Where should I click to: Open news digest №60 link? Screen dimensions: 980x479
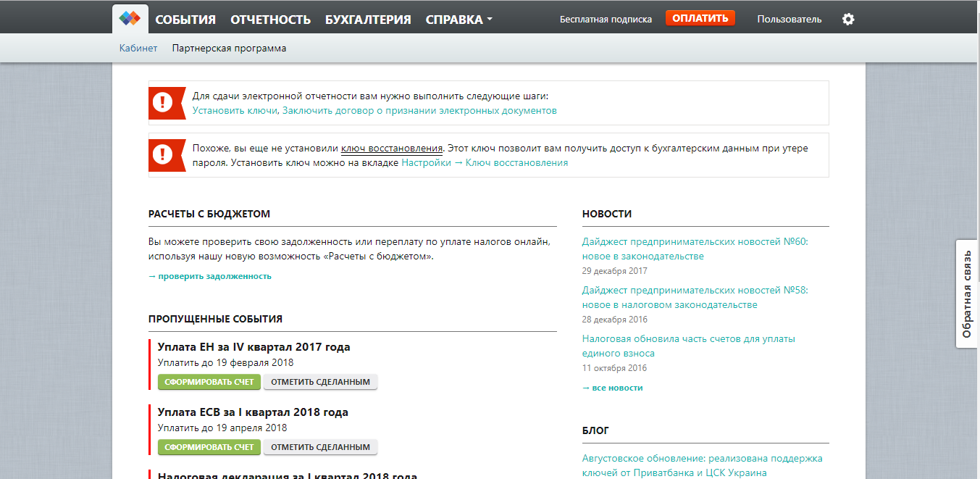click(x=695, y=249)
